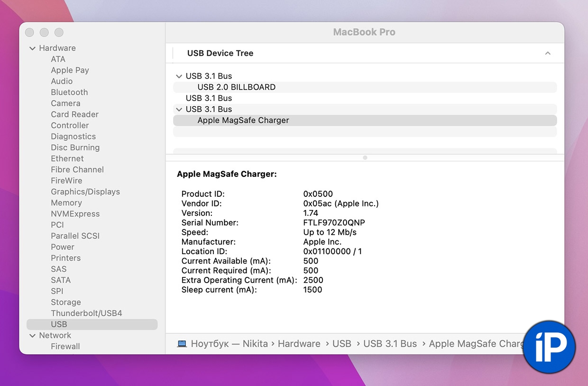
Task: Click the USB Device Tree column header
Action: pyautogui.click(x=220, y=53)
